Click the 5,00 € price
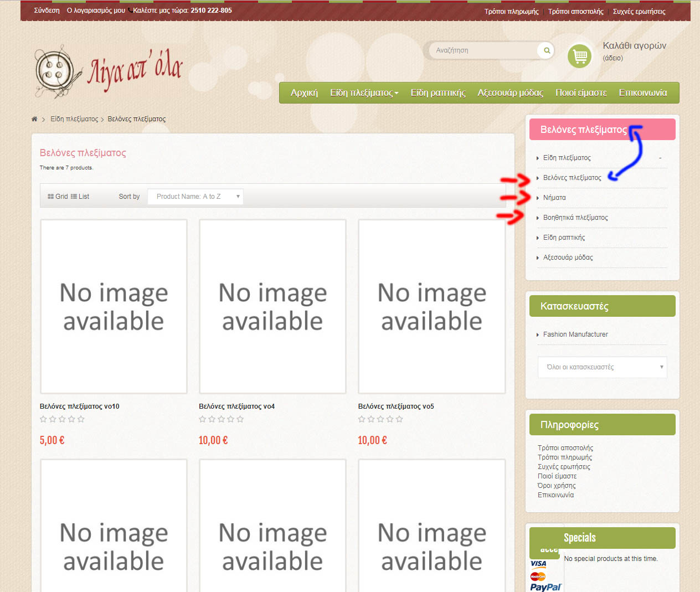Viewport: 700px width, 592px height. pyautogui.click(x=52, y=441)
